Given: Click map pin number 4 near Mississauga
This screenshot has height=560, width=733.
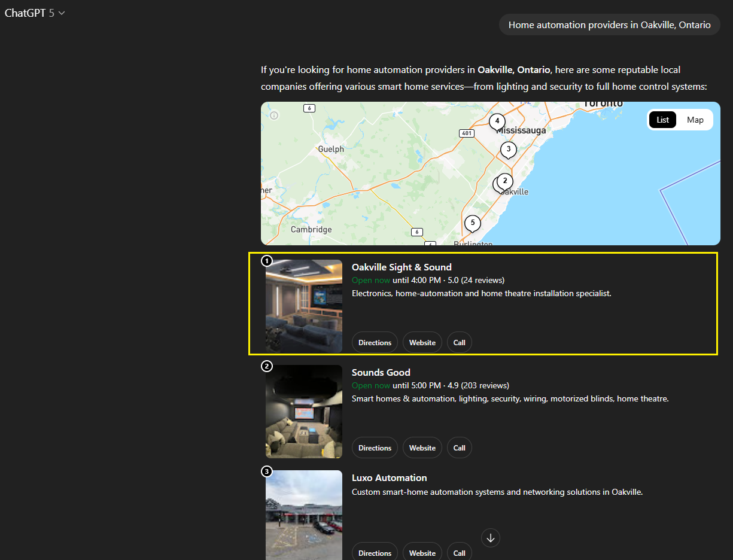Looking at the screenshot, I should point(497,121).
